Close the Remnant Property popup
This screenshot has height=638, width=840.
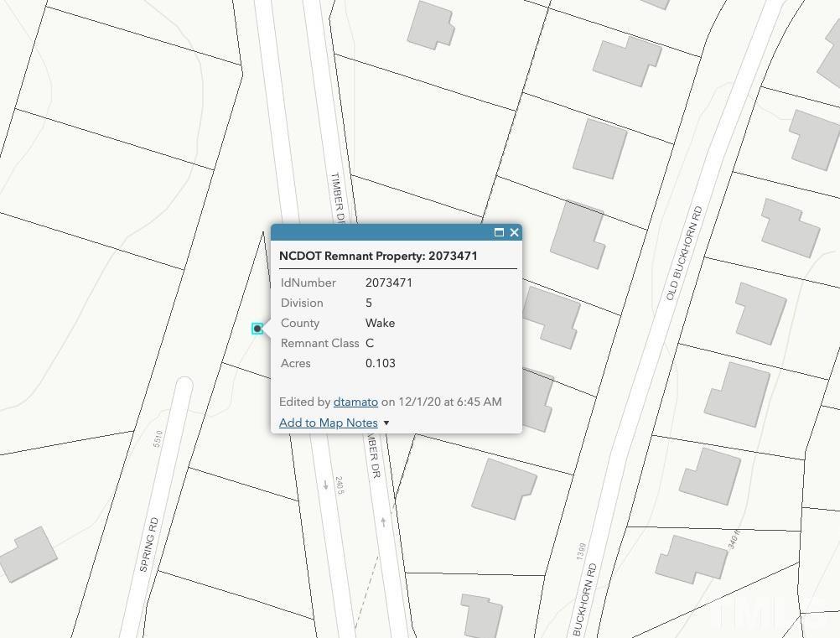514,232
